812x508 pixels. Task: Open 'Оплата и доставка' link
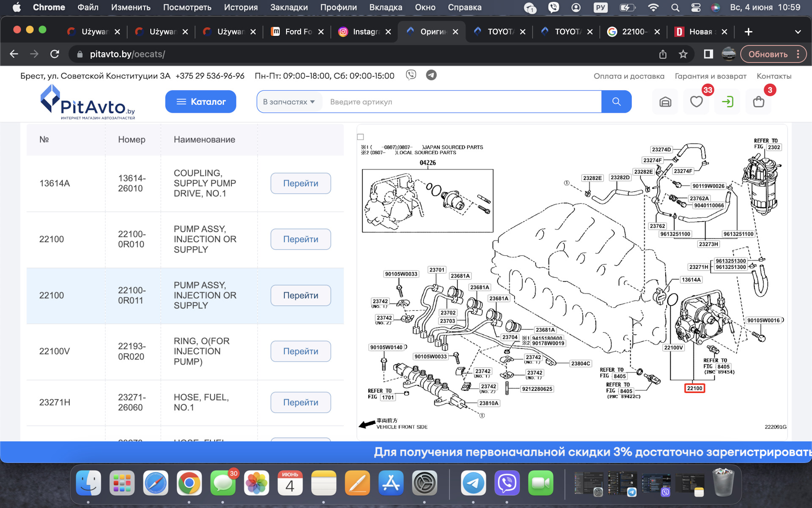[x=629, y=76]
